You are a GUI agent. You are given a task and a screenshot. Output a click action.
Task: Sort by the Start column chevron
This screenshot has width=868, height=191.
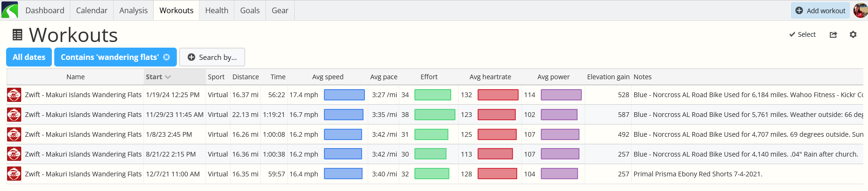click(x=168, y=77)
